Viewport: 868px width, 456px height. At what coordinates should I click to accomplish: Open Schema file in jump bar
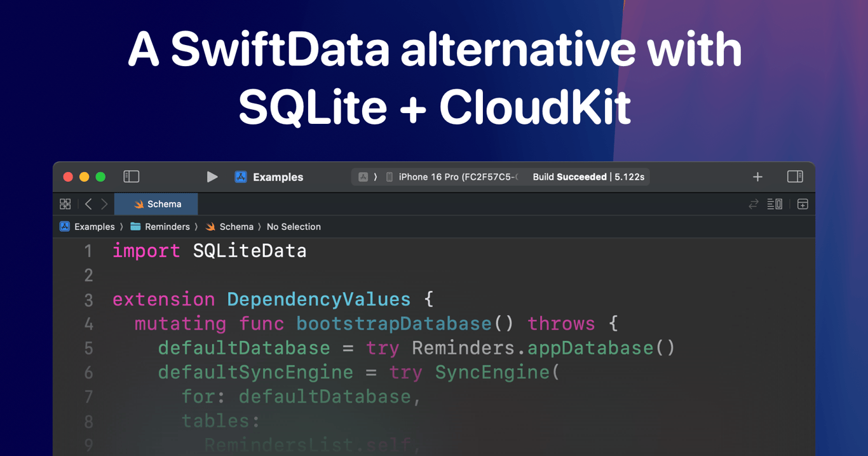coord(236,227)
